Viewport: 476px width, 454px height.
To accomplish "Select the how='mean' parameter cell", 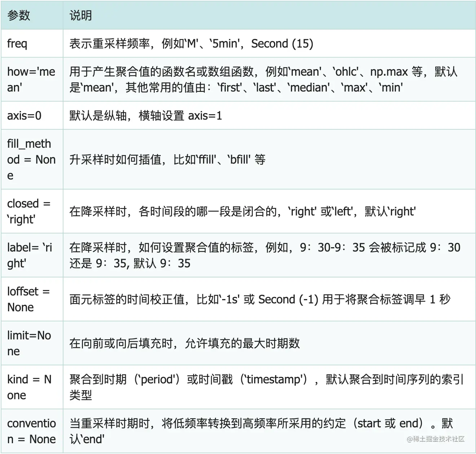I will point(32,79).
